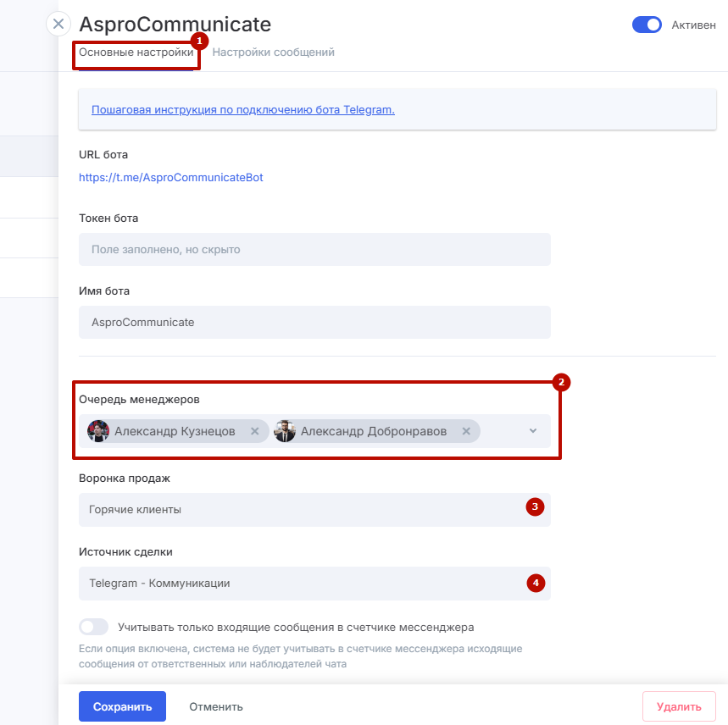
Task: Click the red marker number 2
Action: [x=561, y=382]
